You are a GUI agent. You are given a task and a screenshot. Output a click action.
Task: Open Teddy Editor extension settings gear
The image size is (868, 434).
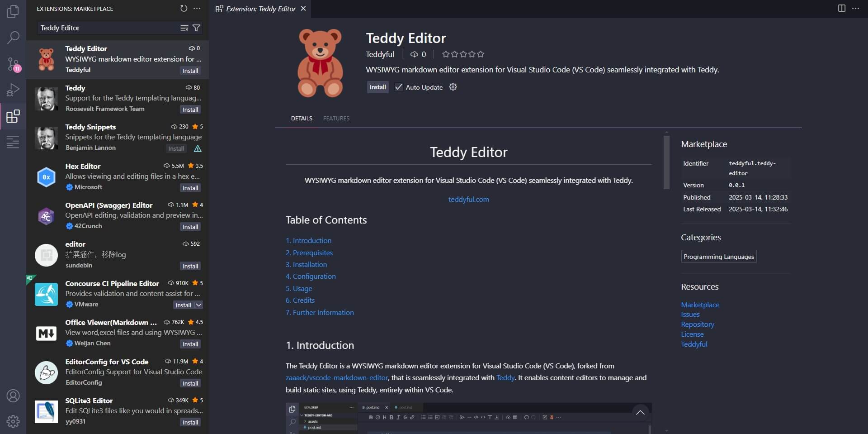click(x=453, y=87)
